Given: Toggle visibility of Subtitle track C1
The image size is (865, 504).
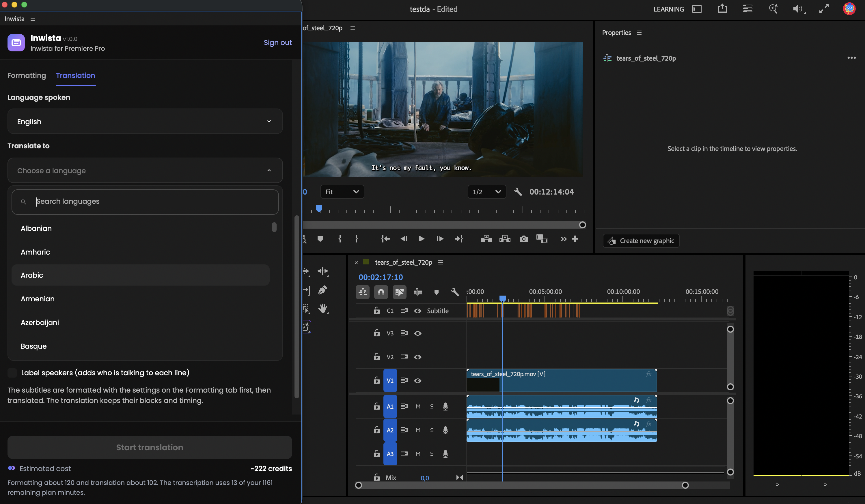Looking at the screenshot, I should (x=417, y=311).
